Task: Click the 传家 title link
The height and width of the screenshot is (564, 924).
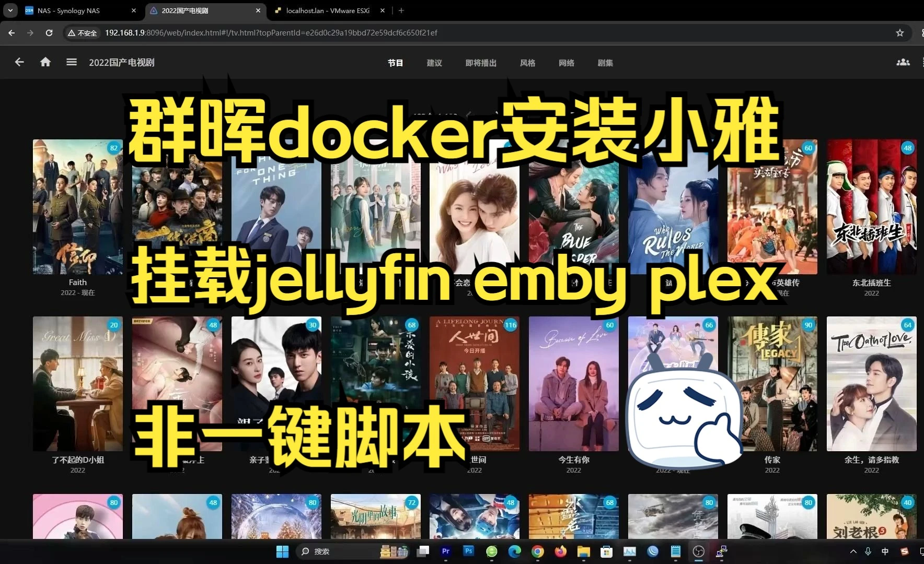Action: click(x=772, y=460)
